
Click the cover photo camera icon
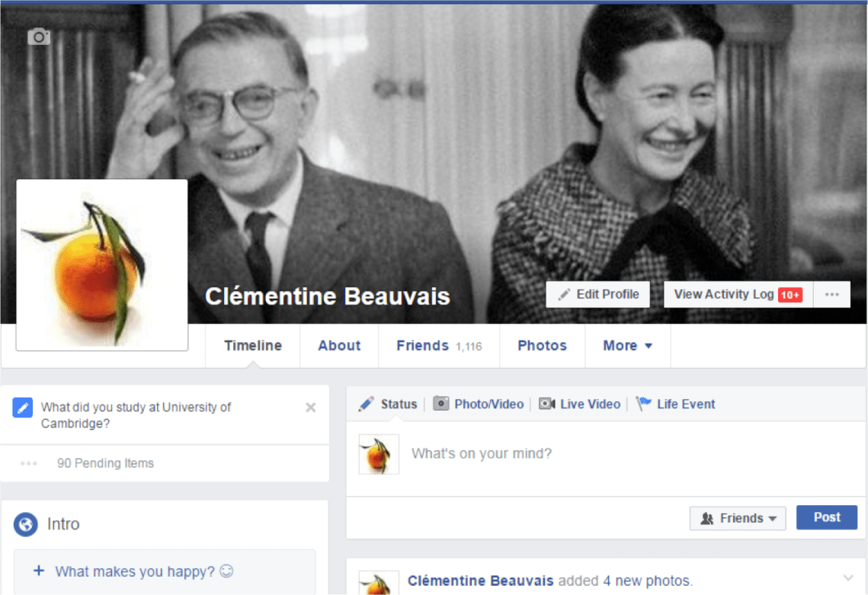pos(39,37)
